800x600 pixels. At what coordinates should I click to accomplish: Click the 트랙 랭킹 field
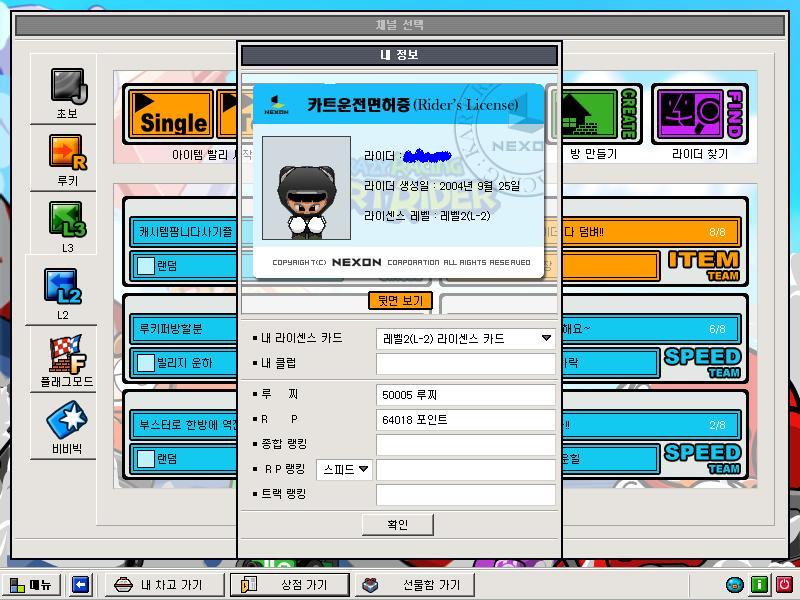[465, 494]
